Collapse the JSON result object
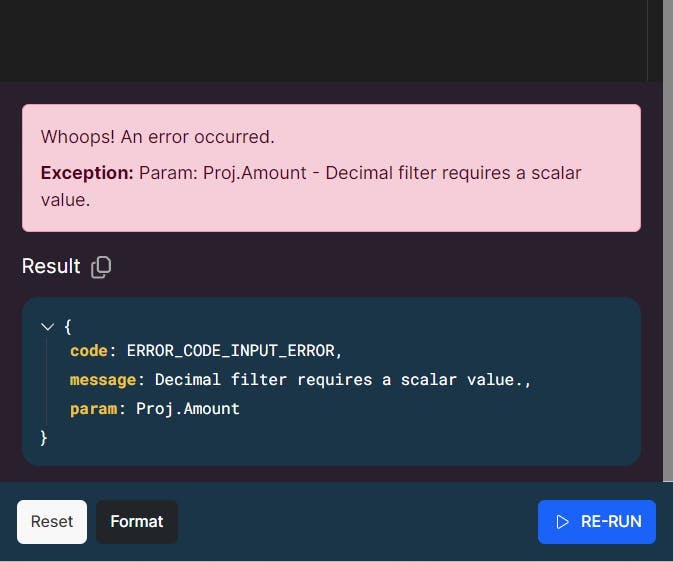 [x=47, y=327]
